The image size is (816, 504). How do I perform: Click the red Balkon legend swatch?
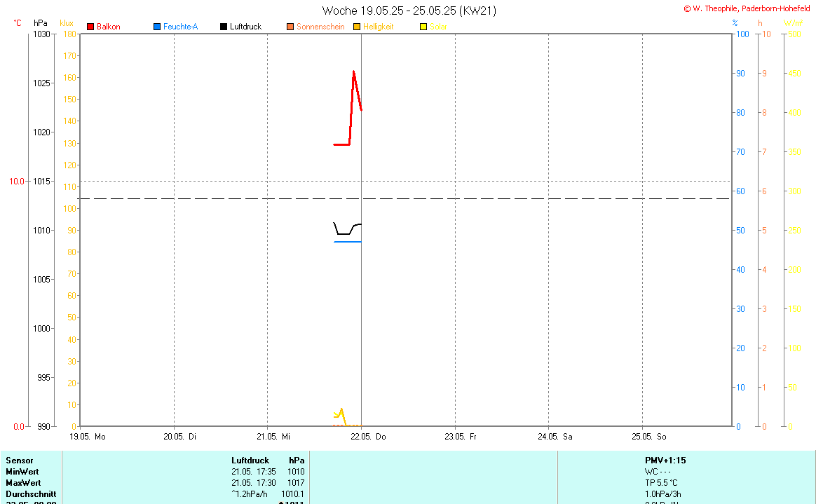click(x=90, y=27)
